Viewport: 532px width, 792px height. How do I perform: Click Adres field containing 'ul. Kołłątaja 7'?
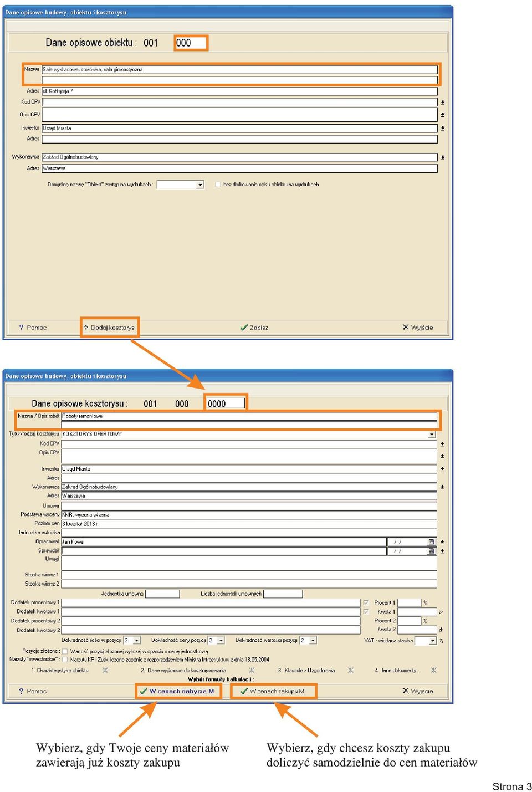pos(240,91)
